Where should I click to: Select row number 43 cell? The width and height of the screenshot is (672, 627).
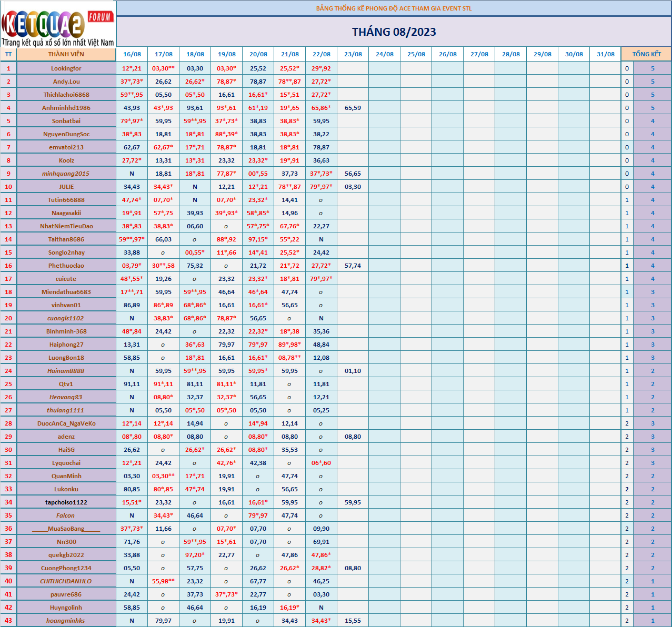[x=8, y=621]
